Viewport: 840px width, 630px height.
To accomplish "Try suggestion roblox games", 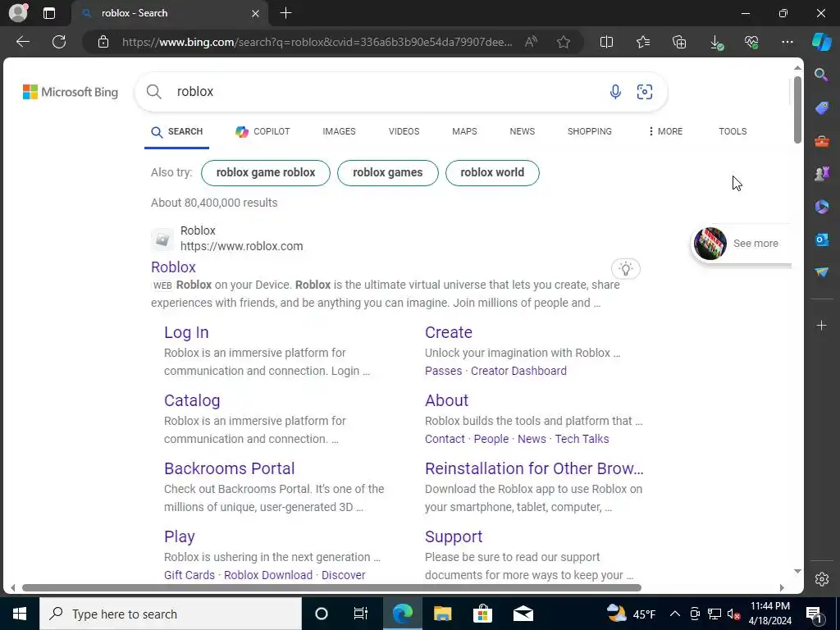I will [x=388, y=172].
